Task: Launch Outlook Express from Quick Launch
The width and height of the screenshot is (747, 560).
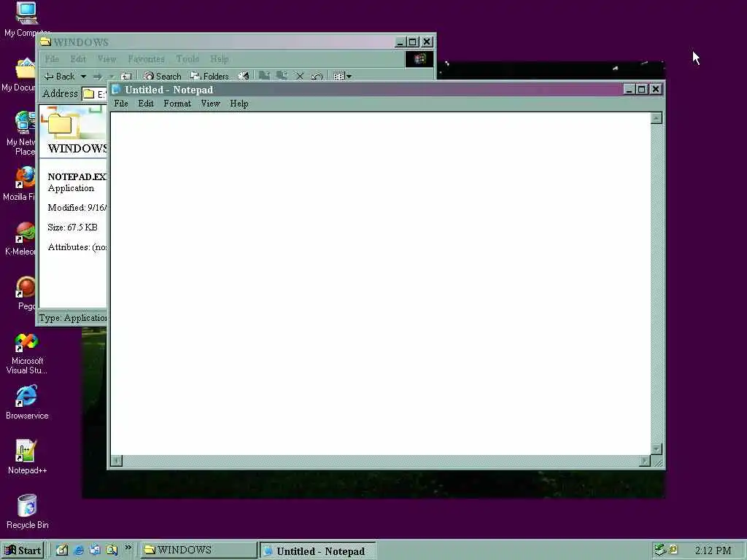Action: tap(95, 550)
